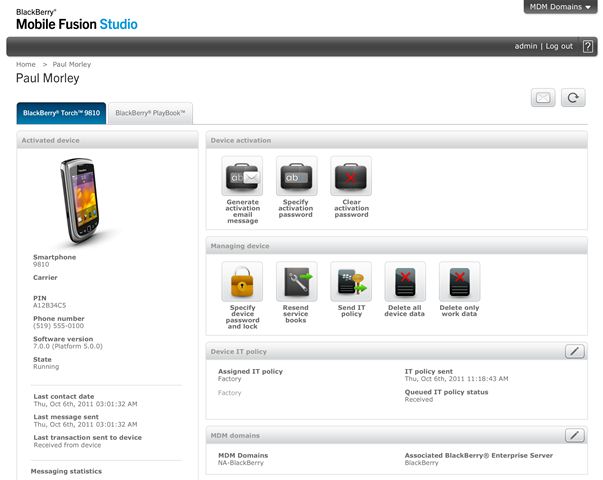Click Queued IT policy status Received
The image size is (603, 480).
(x=419, y=400)
